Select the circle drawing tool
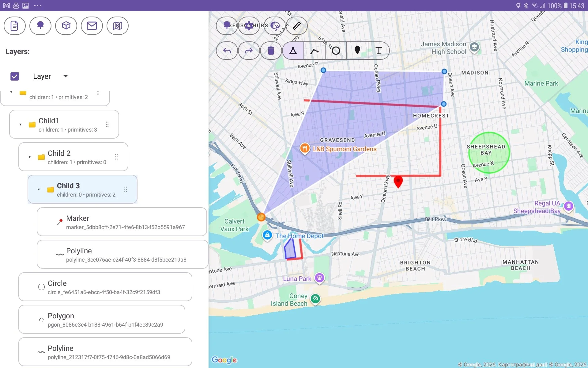The height and width of the screenshot is (368, 588). [336, 51]
